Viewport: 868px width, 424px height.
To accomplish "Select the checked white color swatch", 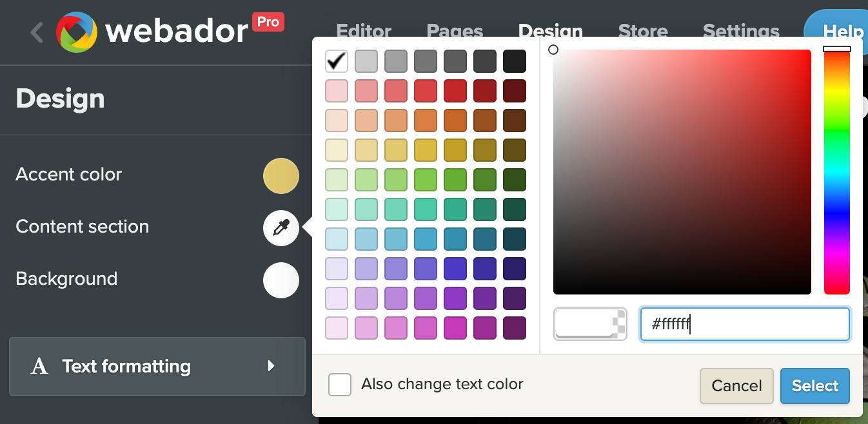I will point(337,61).
